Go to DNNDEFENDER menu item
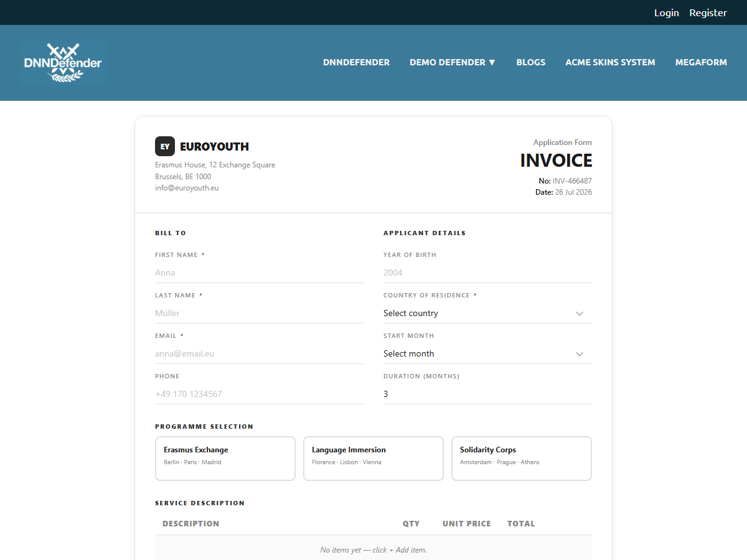This screenshot has height=560, width=747. (356, 62)
